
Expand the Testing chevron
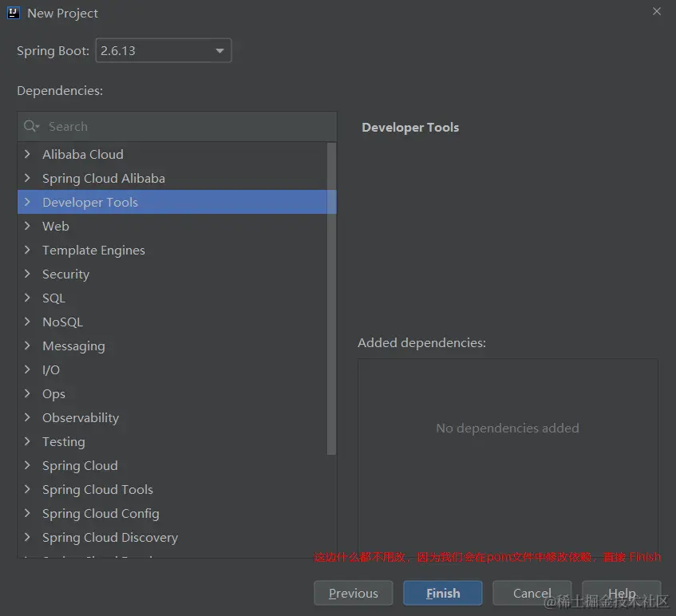[27, 441]
